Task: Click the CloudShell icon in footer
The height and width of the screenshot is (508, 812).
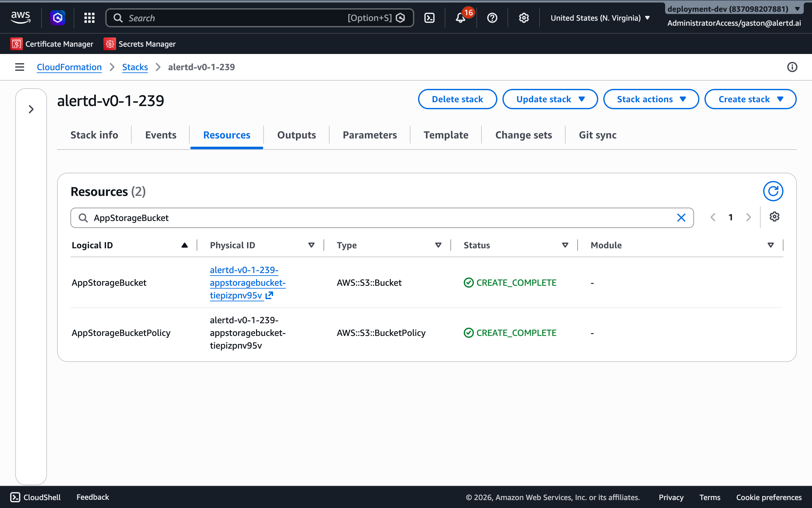Action: pos(15,497)
